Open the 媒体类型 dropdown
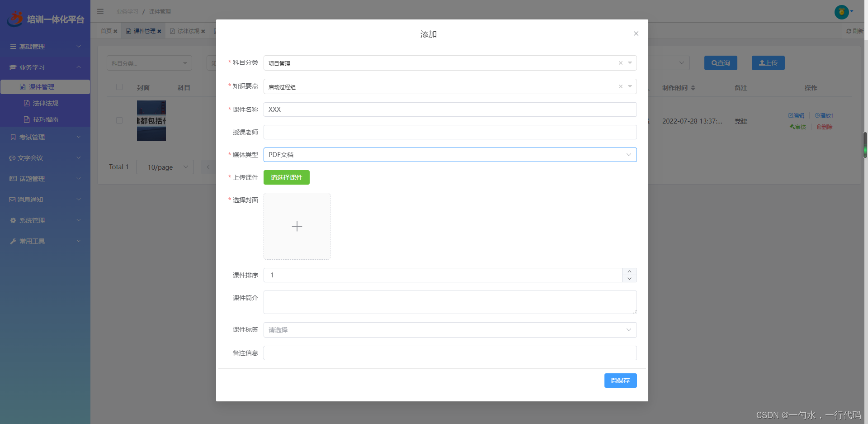The width and height of the screenshot is (868, 424). coord(450,155)
